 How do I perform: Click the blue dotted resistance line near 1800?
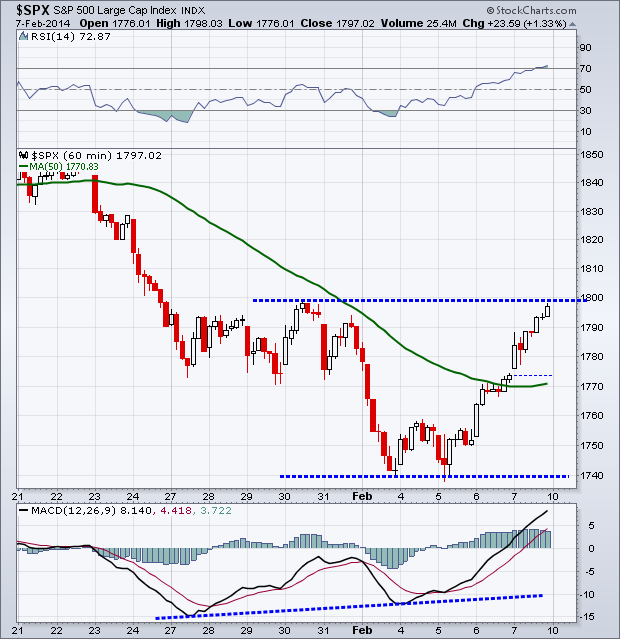pyautogui.click(x=400, y=300)
